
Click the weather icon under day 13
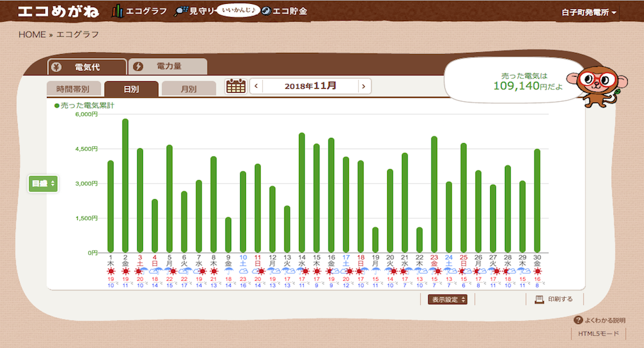click(287, 271)
